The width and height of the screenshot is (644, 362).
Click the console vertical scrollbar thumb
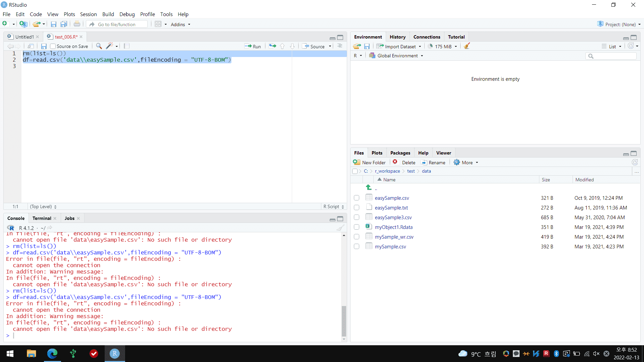click(344, 320)
